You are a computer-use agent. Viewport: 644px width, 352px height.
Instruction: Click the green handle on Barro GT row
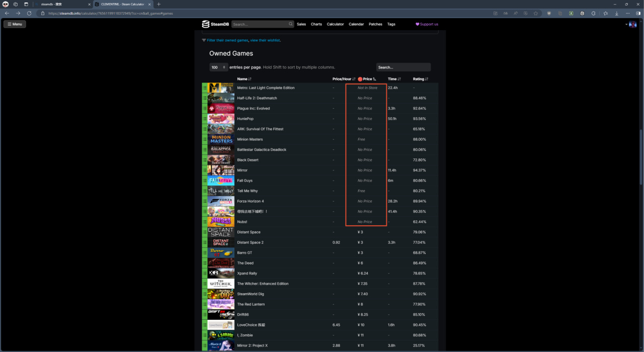point(205,252)
